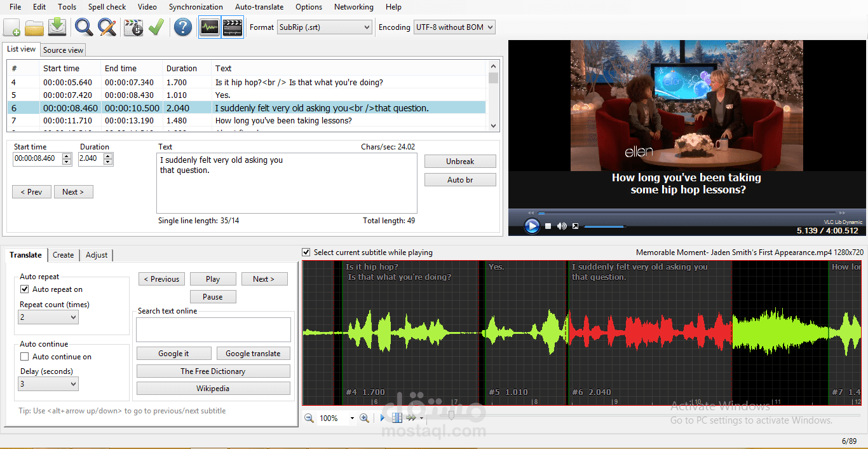Enable Auto continue on checkbox
The width and height of the screenshot is (868, 449).
[x=25, y=357]
